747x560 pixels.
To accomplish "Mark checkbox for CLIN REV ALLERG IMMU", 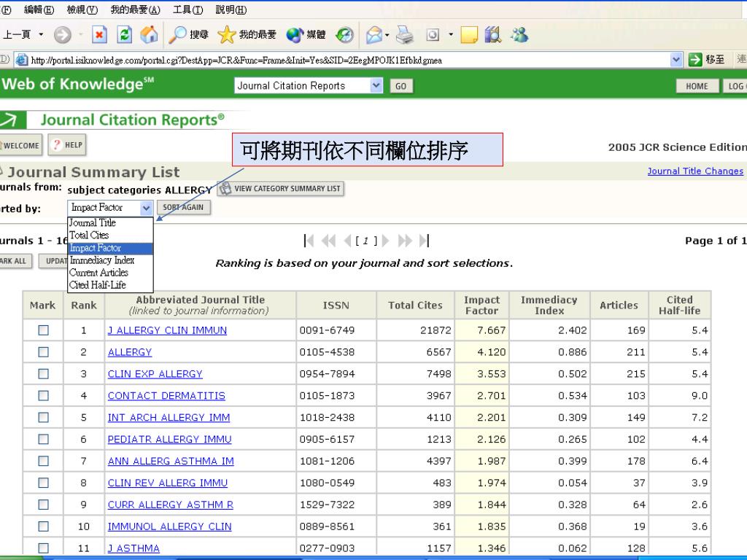I will [43, 483].
